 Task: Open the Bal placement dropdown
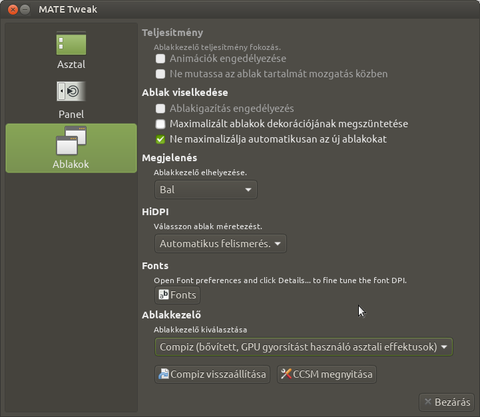tap(206, 190)
